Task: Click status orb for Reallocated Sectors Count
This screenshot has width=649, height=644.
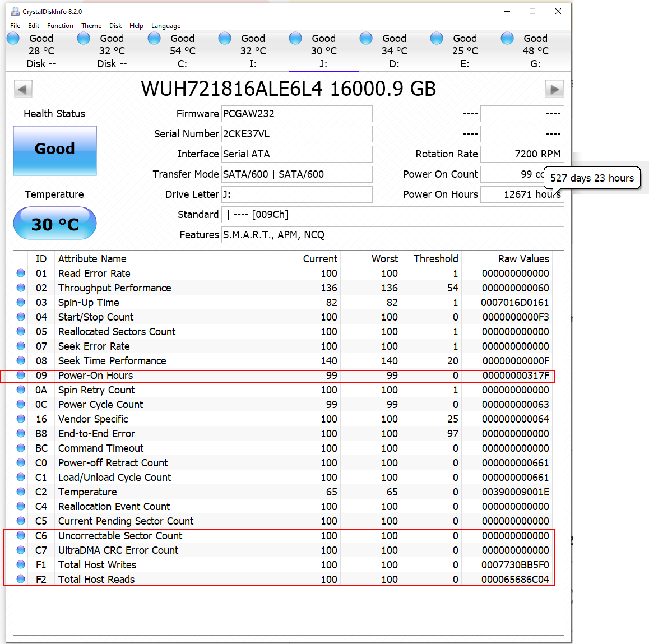Action: (21, 331)
